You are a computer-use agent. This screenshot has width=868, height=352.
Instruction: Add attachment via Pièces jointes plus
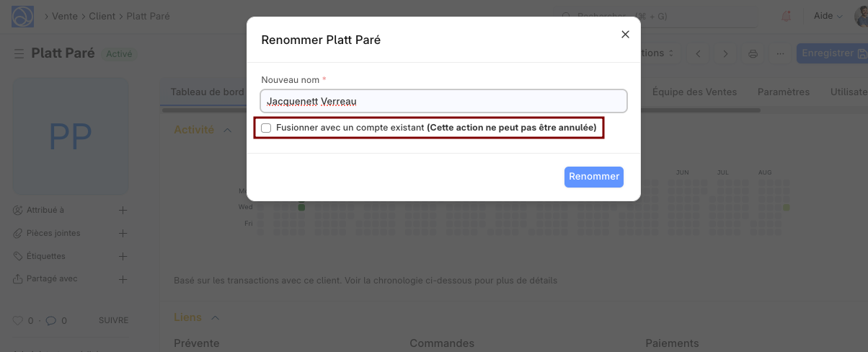coord(123,234)
